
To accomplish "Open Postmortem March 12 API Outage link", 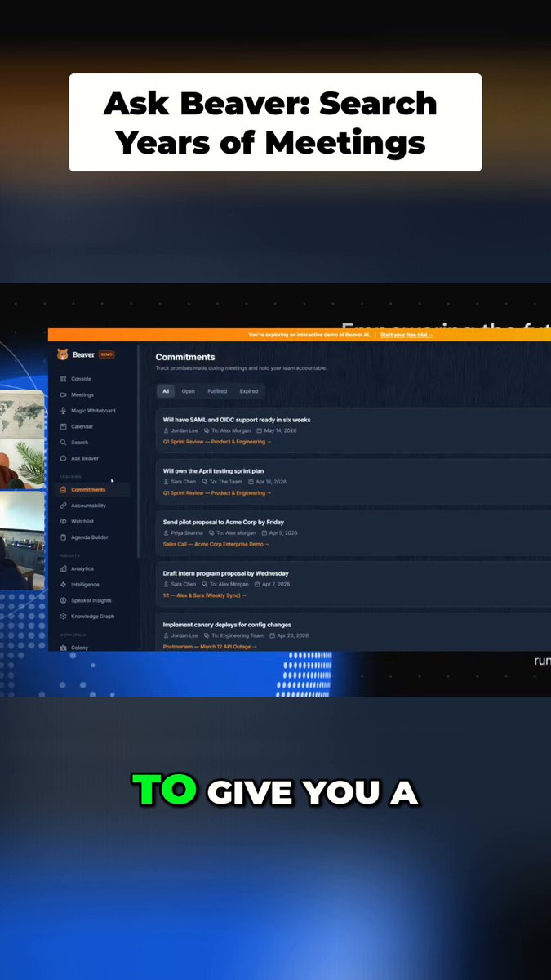I will pos(210,647).
